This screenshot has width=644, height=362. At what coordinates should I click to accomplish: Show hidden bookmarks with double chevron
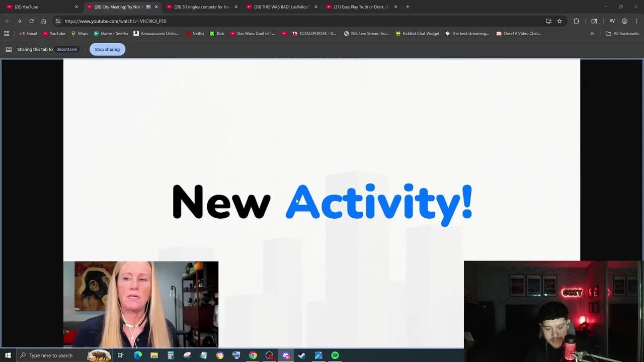tap(592, 34)
